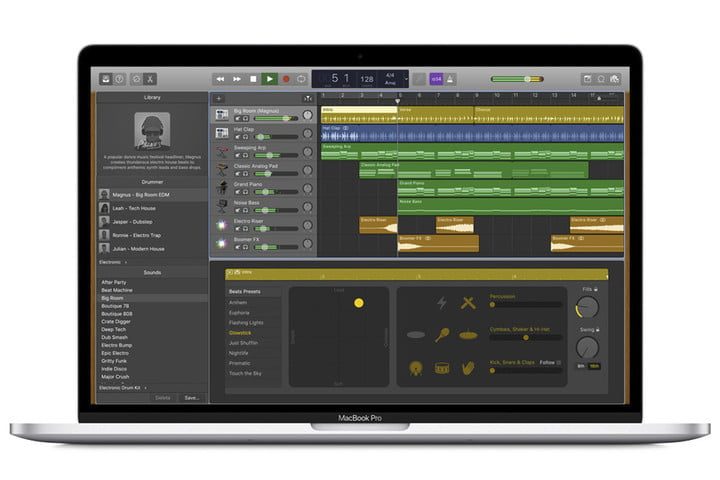Open the Note Pad button
Screen dimensions: 720x480
(x=587, y=79)
